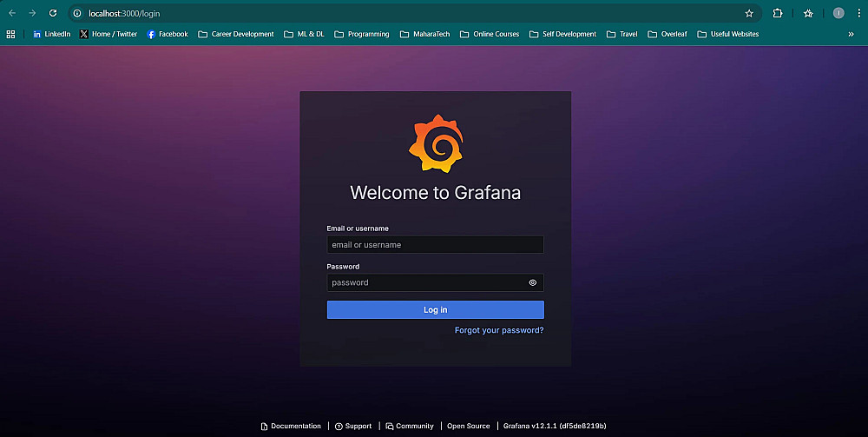Show more bookmarks with double chevron
Image resolution: width=868 pixels, height=437 pixels.
tap(851, 35)
